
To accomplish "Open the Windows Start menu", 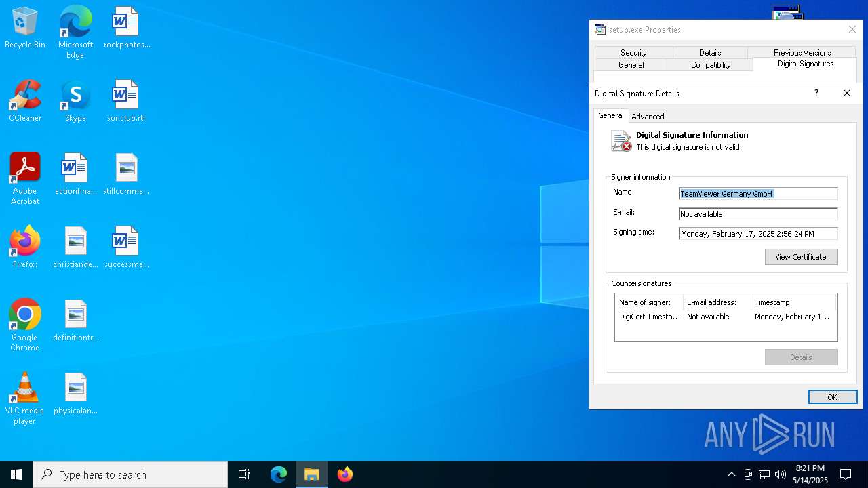I will 16,474.
